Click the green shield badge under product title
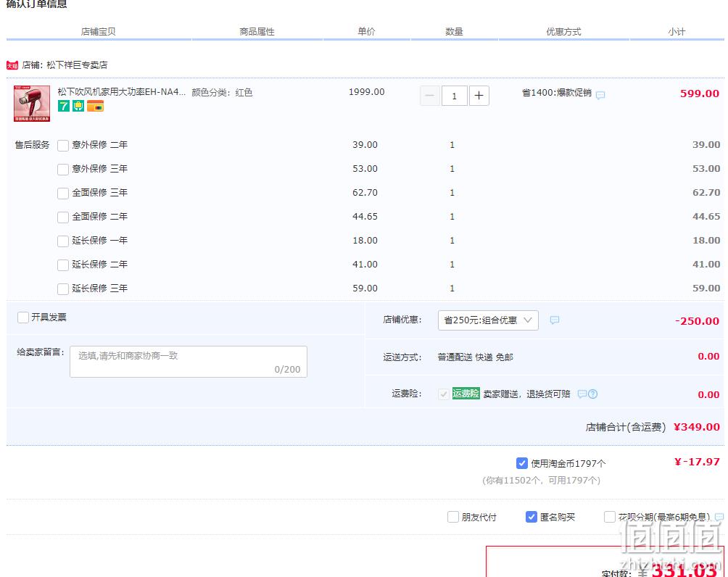This screenshot has height=577, width=728. coord(78,107)
